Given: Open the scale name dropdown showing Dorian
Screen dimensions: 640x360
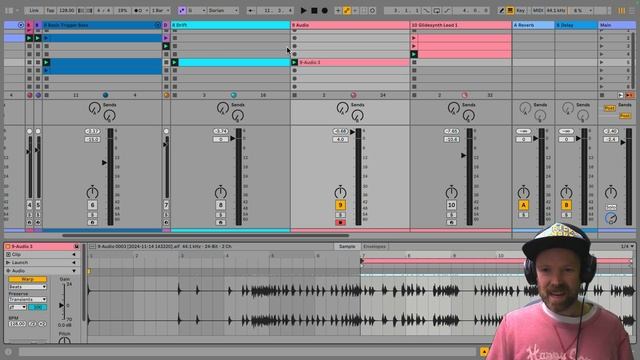Looking at the screenshot, I should pos(223,11).
